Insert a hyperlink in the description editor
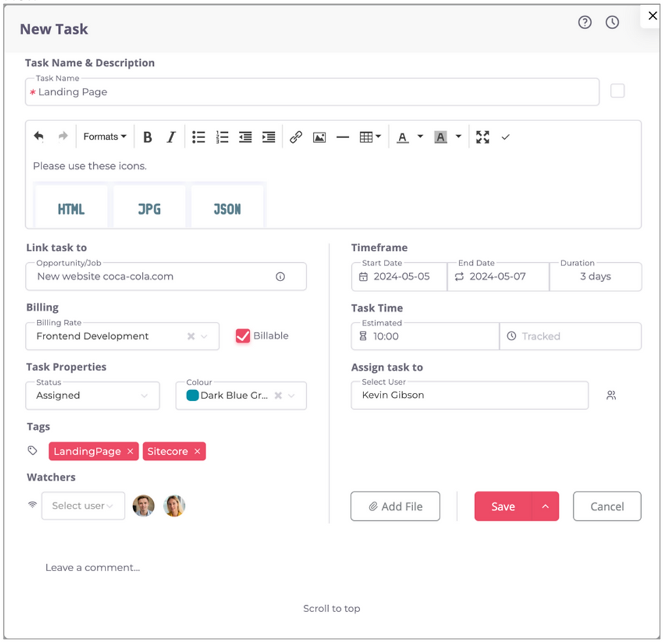Screen dimensions: 667x644 point(295,136)
